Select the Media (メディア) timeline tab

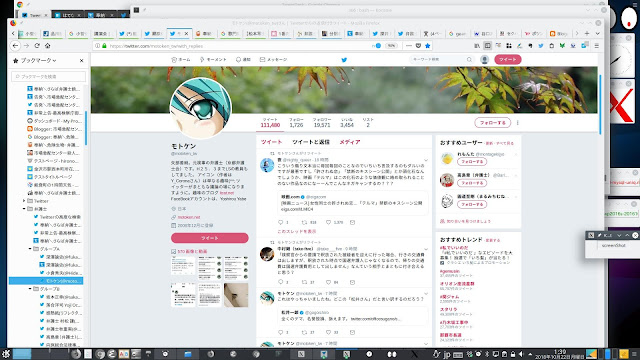coord(350,142)
